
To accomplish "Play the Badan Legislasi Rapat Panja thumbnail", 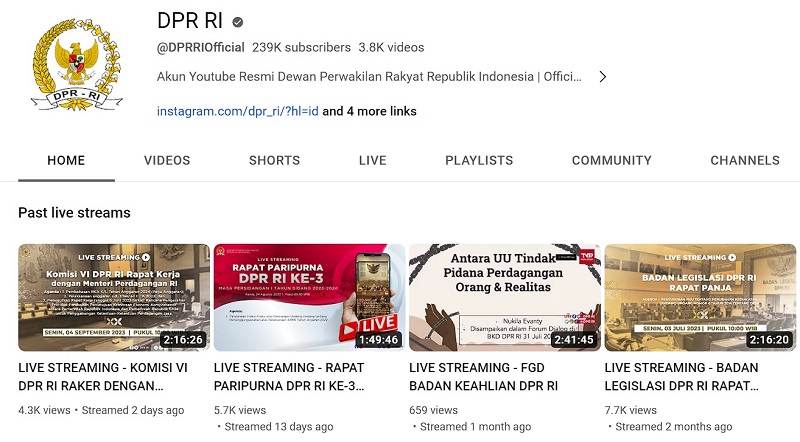I will point(700,298).
